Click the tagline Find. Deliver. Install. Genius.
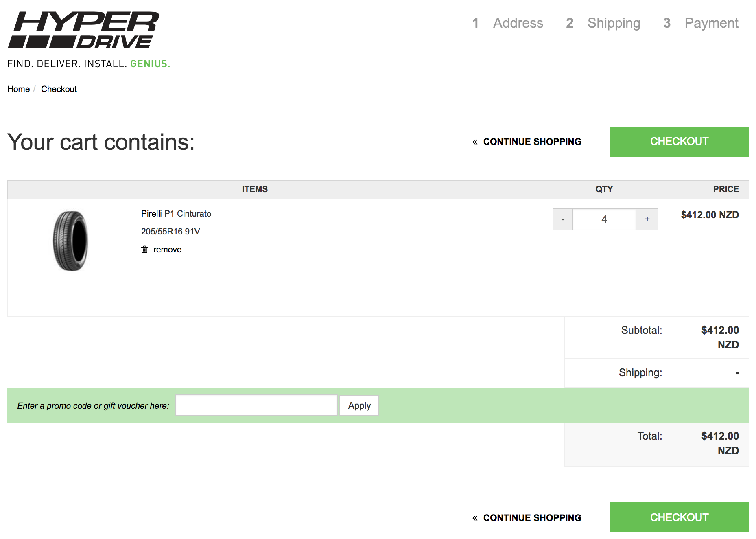 89,64
